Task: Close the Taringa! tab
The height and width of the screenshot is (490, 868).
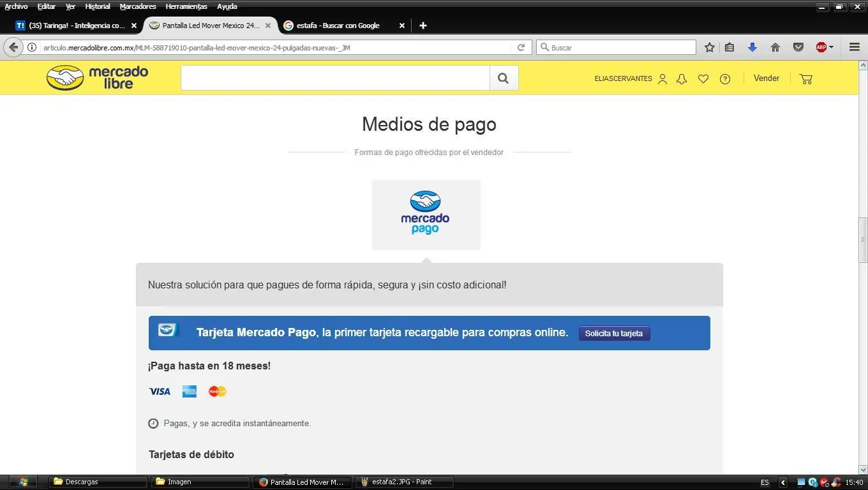Action: 134,26
